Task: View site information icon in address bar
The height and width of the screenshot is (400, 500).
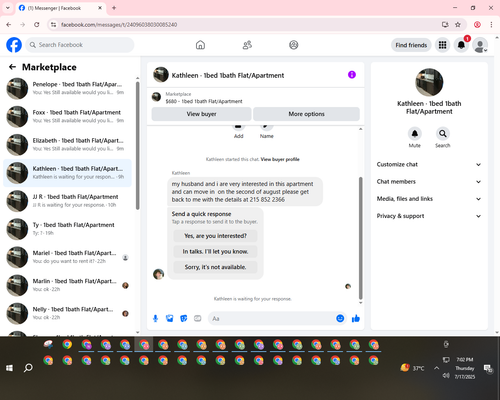Action: pyautogui.click(x=53, y=25)
